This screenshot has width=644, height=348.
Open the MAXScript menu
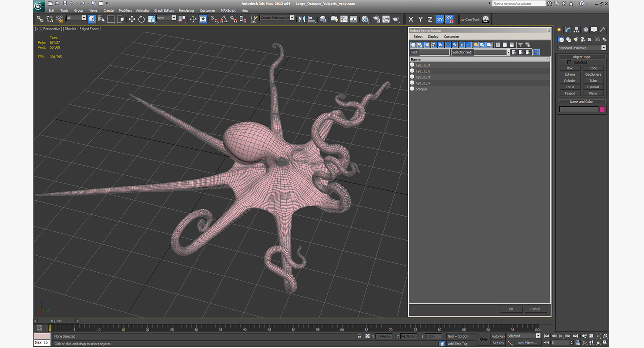[228, 10]
